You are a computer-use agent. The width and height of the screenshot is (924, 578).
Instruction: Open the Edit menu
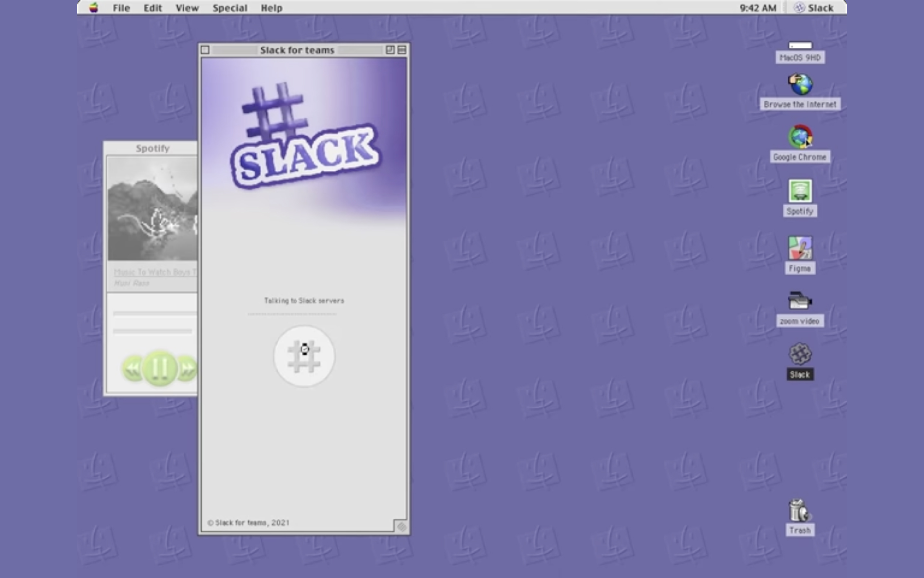tap(153, 8)
